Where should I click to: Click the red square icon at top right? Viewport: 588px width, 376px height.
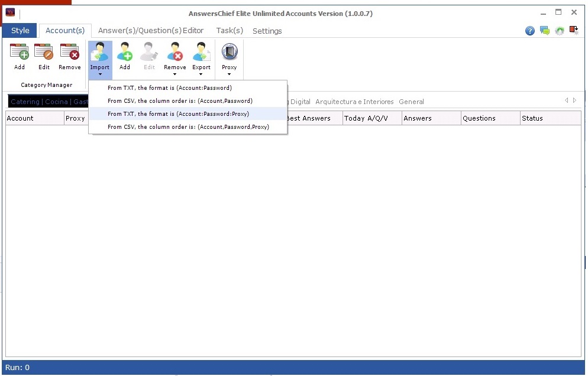point(573,30)
